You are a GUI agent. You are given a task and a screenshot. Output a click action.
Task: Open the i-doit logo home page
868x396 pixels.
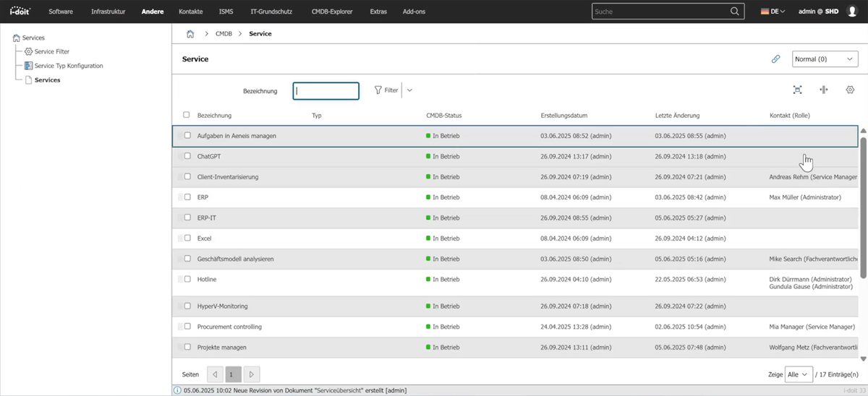tap(19, 12)
